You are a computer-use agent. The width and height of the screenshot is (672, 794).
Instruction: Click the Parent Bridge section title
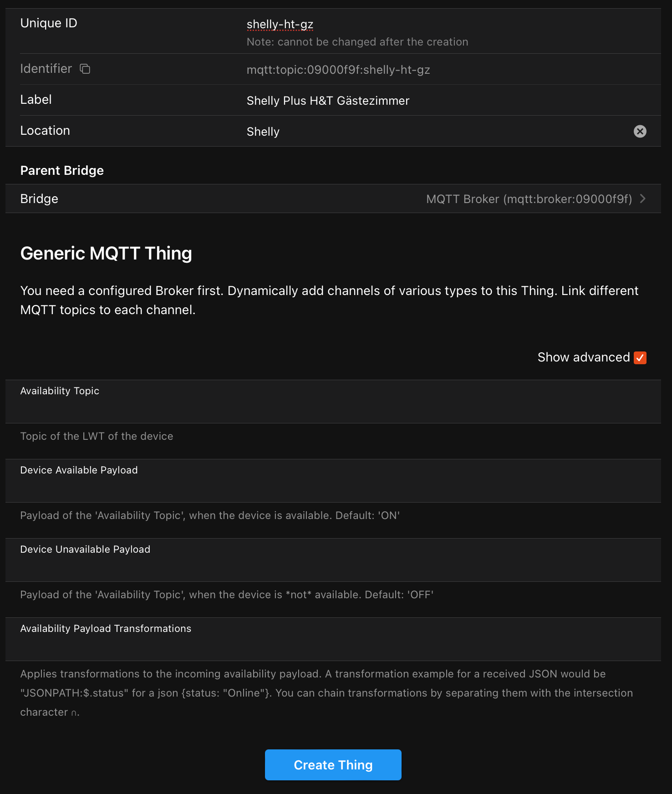pos(62,170)
